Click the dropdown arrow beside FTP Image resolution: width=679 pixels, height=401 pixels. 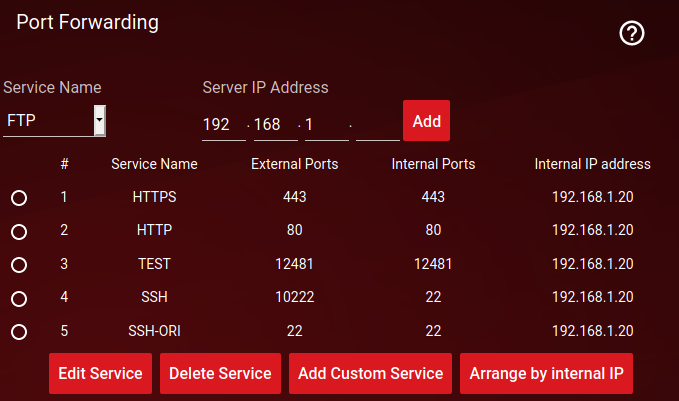point(99,121)
